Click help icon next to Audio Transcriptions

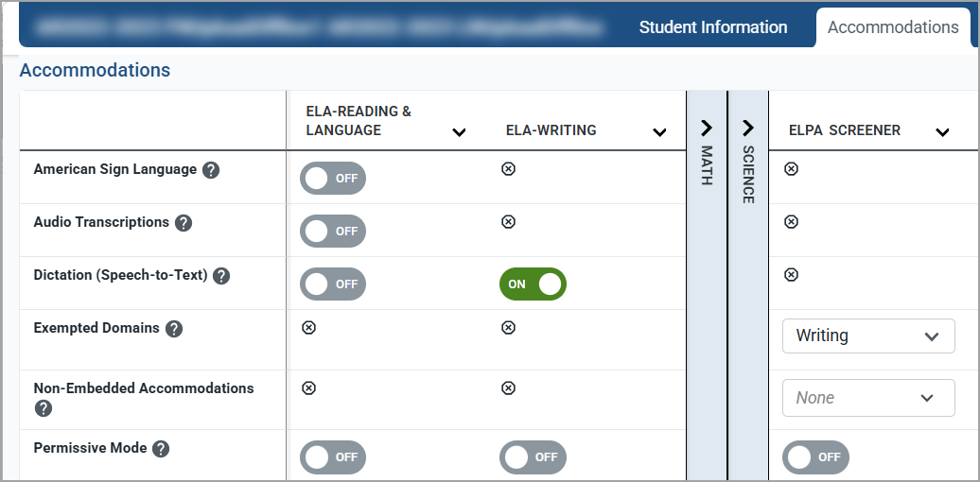[x=184, y=223]
